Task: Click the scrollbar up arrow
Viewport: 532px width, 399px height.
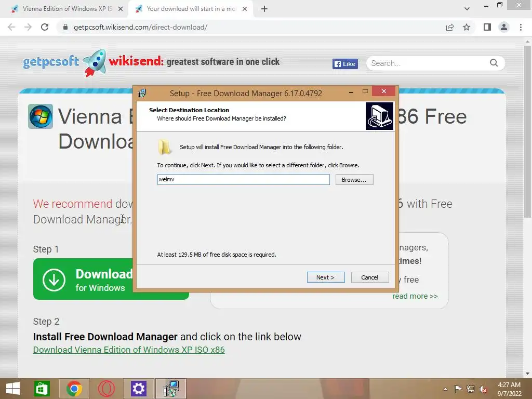Action: click(x=528, y=41)
